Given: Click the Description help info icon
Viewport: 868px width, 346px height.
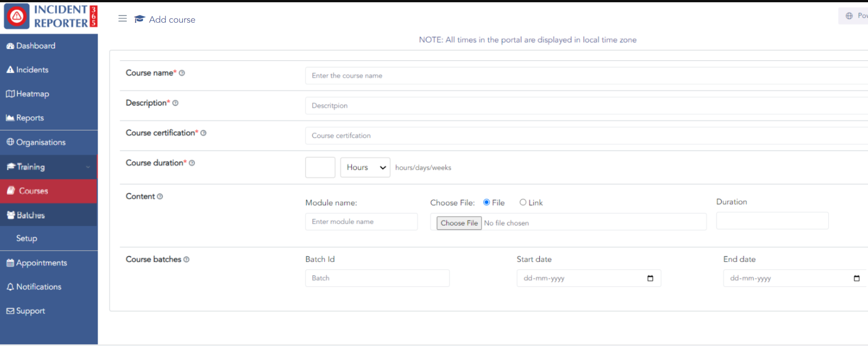Looking at the screenshot, I should (x=176, y=103).
